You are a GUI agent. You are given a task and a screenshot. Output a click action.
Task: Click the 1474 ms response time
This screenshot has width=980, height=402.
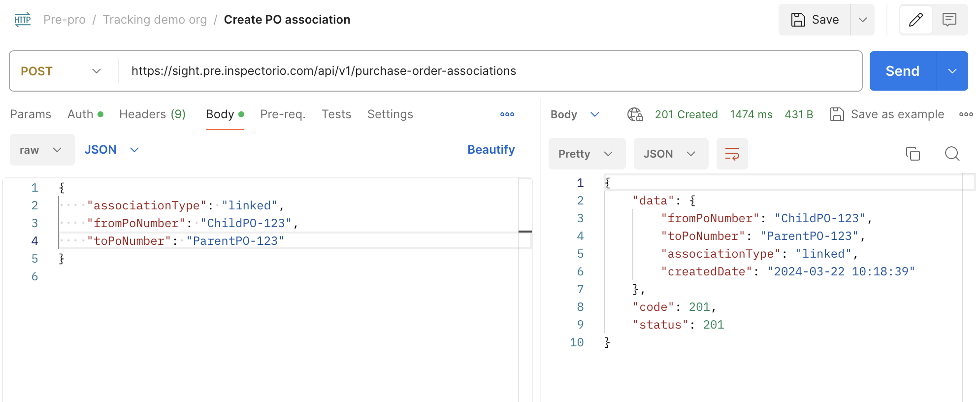751,114
